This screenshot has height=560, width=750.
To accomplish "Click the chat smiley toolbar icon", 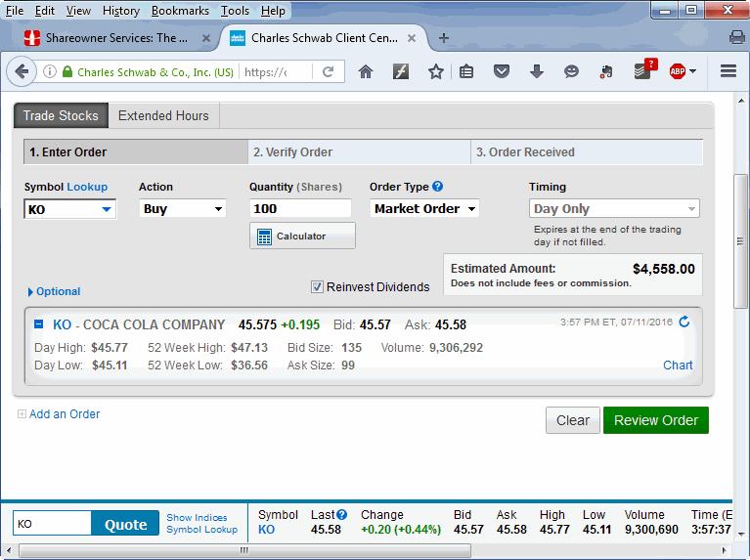I will (571, 71).
